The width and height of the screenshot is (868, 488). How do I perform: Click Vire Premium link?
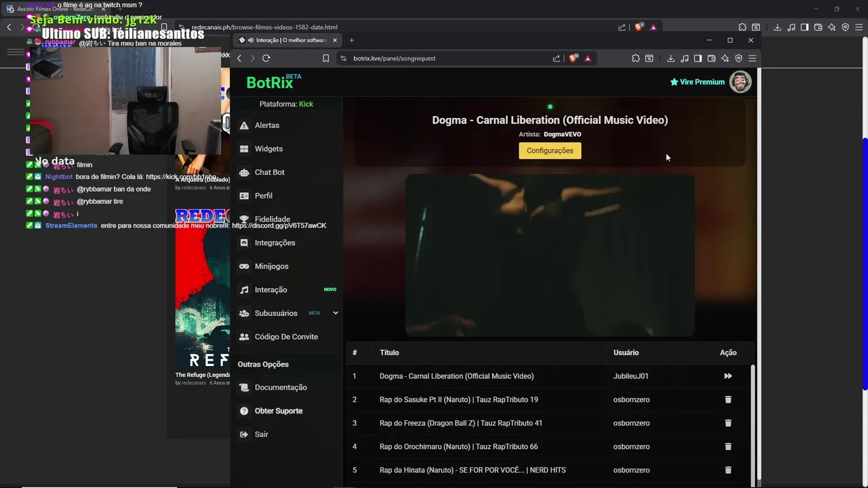pos(697,82)
